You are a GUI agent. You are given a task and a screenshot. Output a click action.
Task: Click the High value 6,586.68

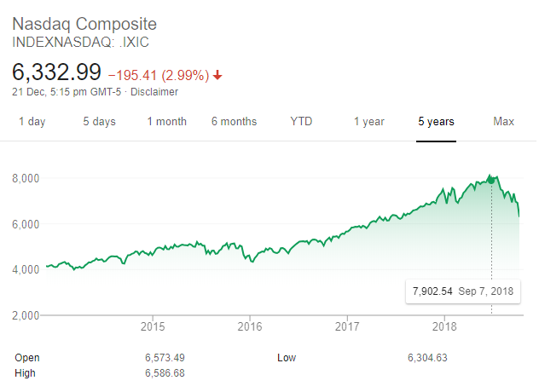point(165,374)
